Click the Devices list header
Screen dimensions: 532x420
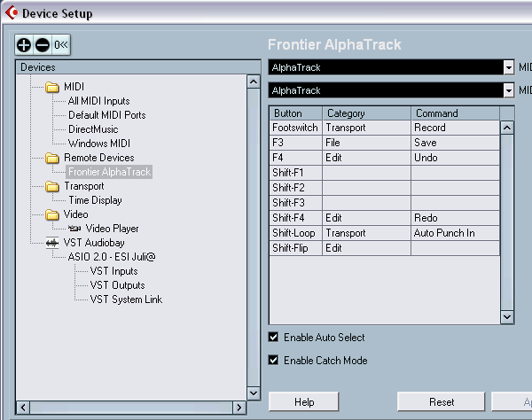click(x=138, y=67)
